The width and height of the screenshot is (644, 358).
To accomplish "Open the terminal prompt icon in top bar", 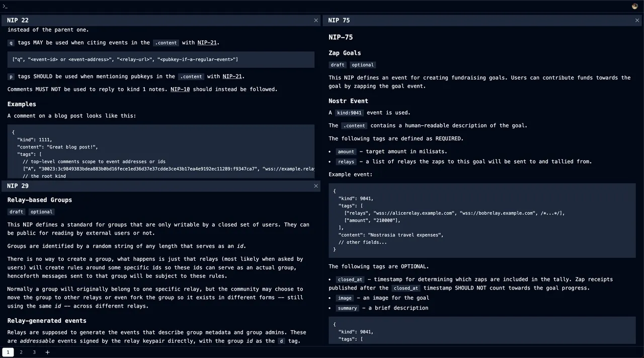I will 6,6.
